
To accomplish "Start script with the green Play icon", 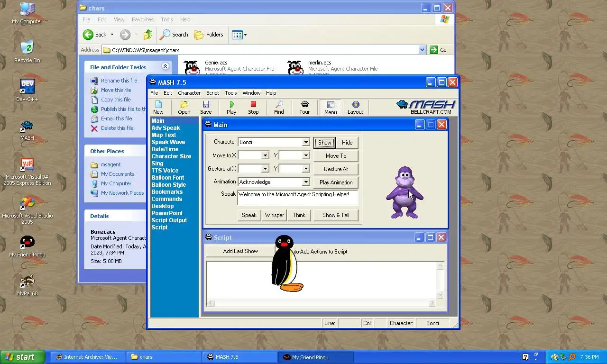I will point(231,108).
